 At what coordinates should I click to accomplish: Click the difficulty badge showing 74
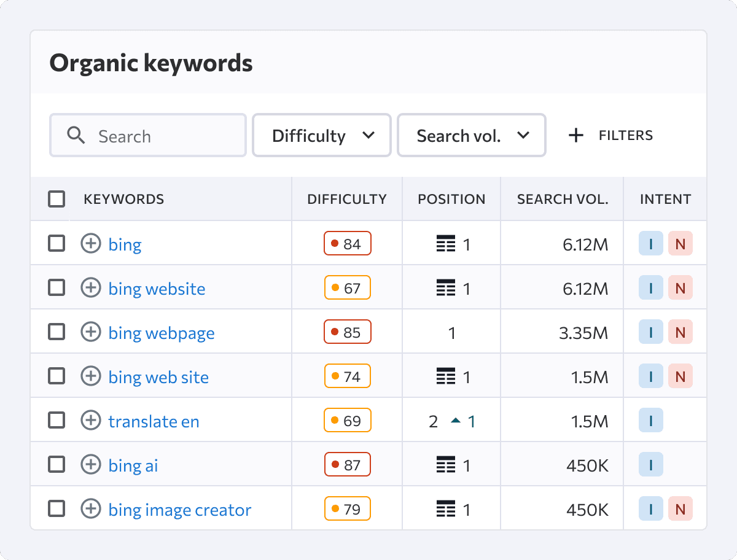(348, 376)
